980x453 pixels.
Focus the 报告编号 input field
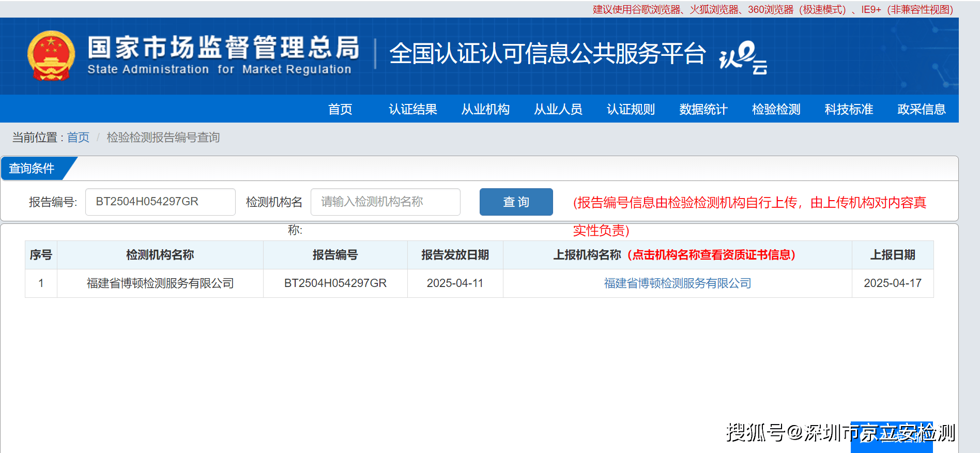(160, 202)
